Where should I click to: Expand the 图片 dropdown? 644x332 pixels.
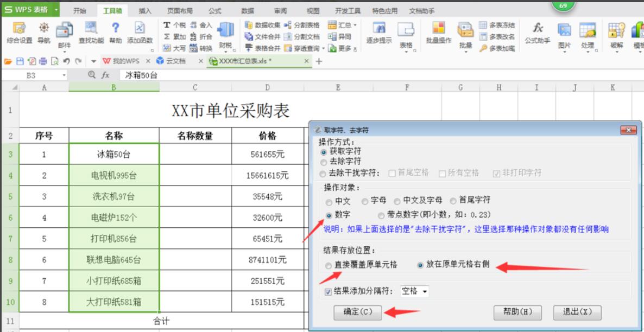point(564,52)
